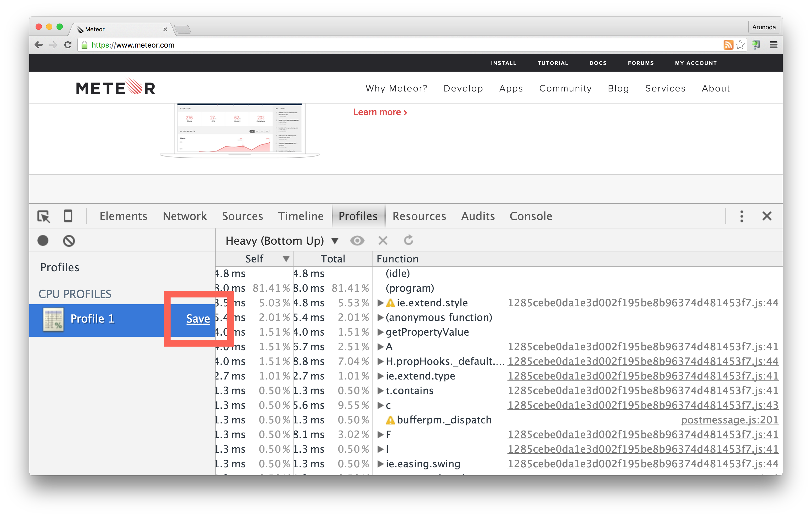Screen dimensions: 812x517
Task: Switch to the Console tab
Action: coord(531,216)
